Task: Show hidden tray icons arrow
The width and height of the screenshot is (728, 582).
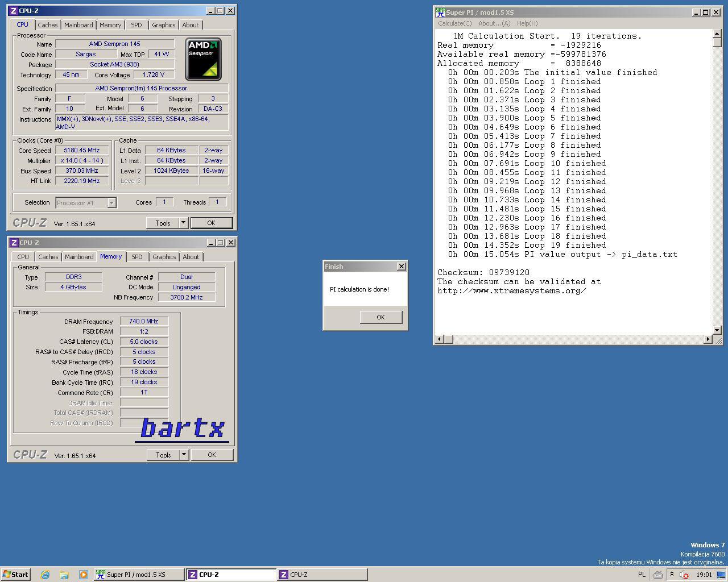Action: tap(672, 575)
